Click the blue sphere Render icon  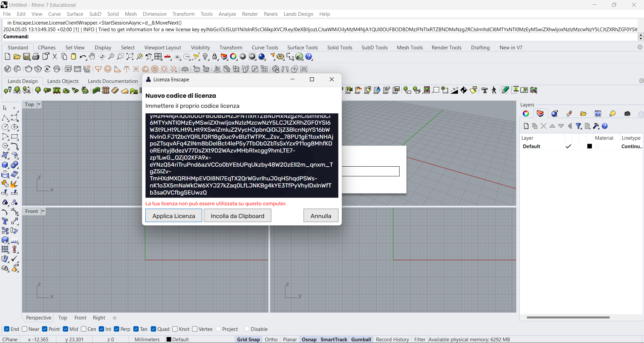(262, 57)
